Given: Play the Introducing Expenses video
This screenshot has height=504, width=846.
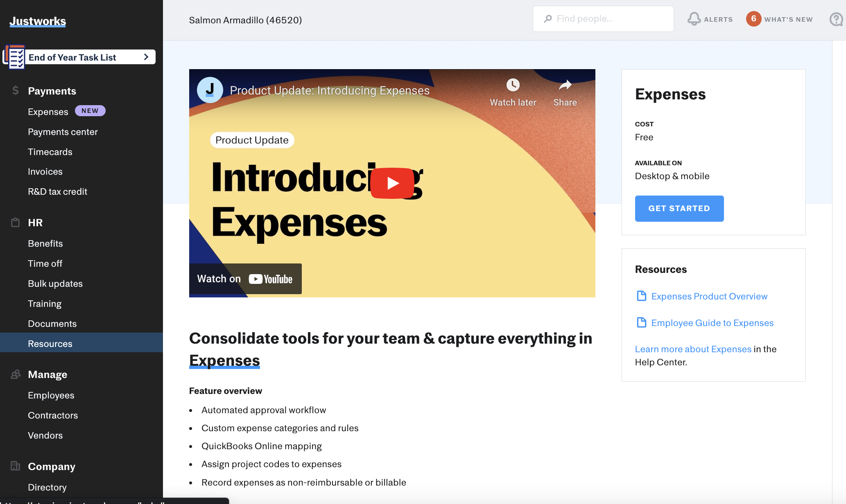Looking at the screenshot, I should tap(392, 183).
